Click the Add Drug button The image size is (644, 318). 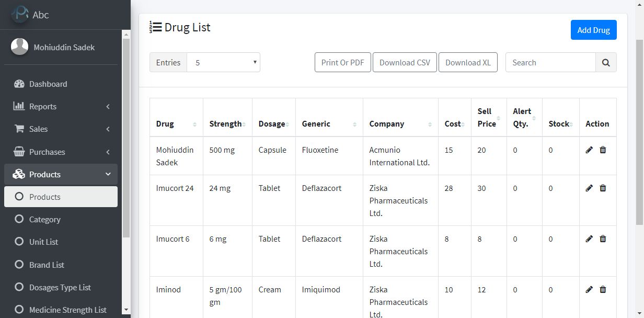click(x=593, y=30)
